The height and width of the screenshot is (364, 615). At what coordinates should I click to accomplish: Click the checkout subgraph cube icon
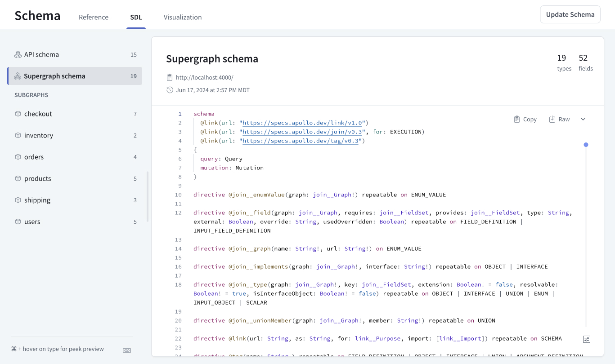18,114
